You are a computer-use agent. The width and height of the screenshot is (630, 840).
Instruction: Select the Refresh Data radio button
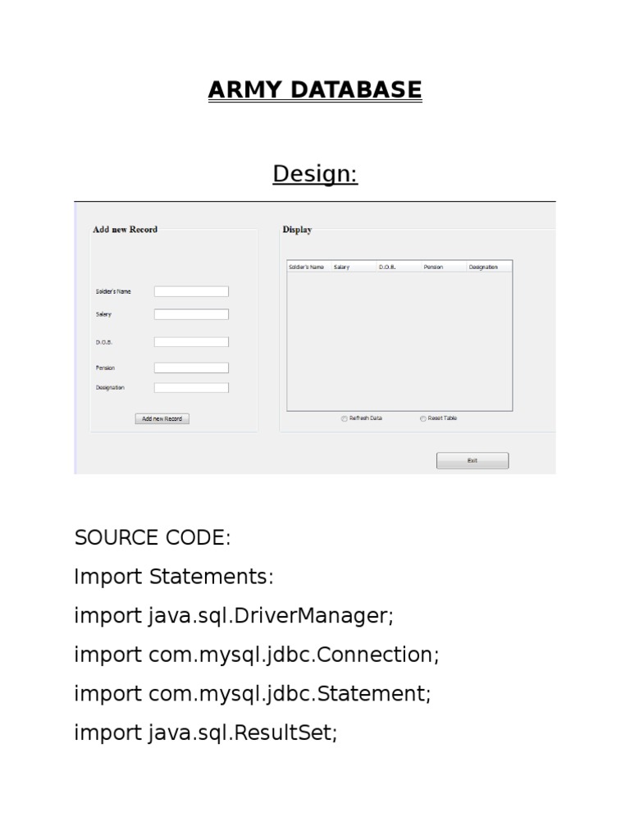point(344,418)
